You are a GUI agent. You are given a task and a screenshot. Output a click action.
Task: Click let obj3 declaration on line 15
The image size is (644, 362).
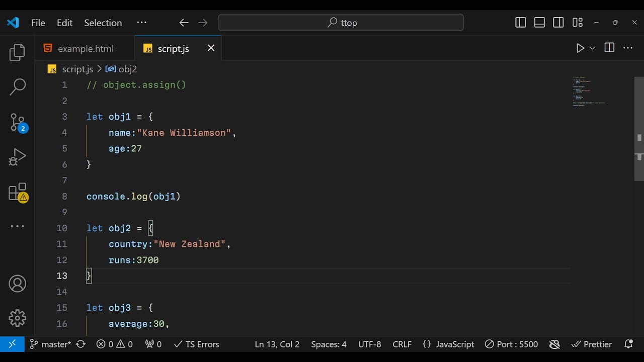point(120,308)
